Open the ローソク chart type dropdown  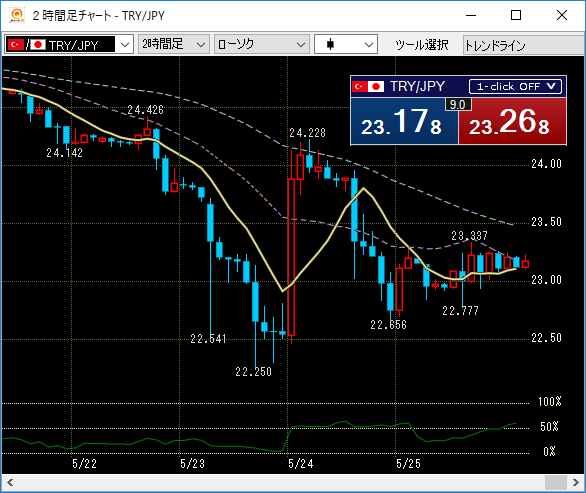(x=262, y=45)
